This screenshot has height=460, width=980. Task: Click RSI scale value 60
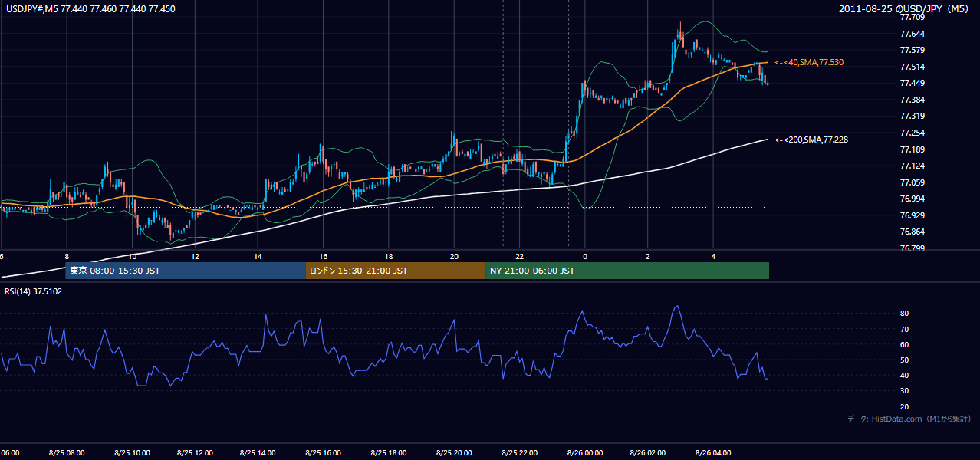pos(904,344)
